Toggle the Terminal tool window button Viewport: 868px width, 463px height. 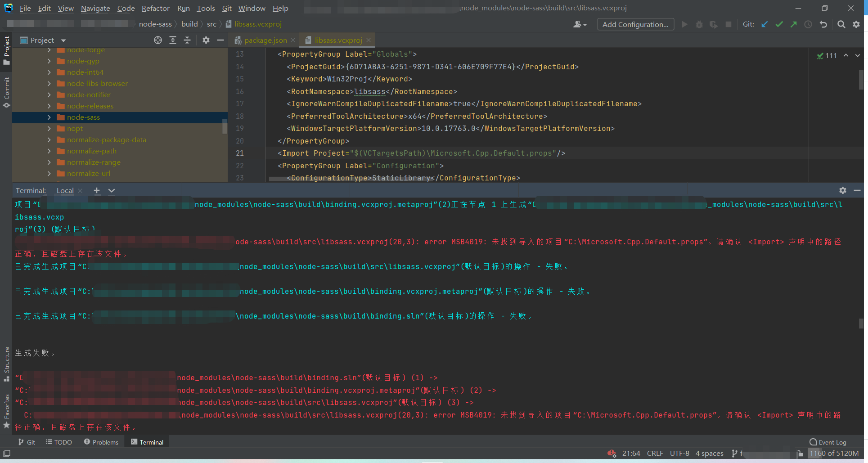coord(147,442)
